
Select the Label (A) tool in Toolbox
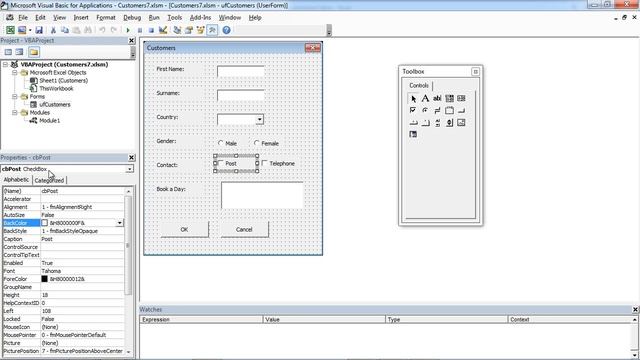pyautogui.click(x=425, y=98)
